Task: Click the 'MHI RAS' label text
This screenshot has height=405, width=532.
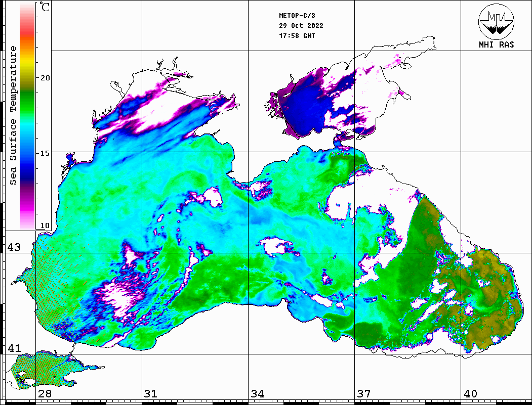Action: click(x=496, y=44)
